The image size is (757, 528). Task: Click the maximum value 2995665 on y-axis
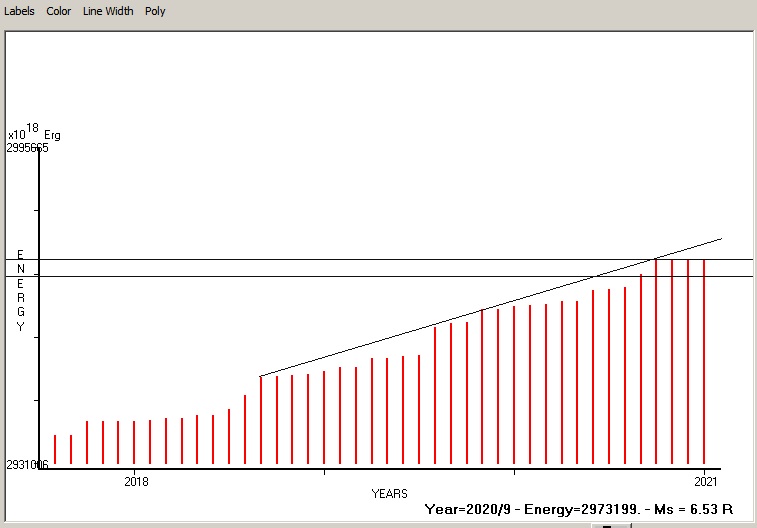(x=27, y=147)
